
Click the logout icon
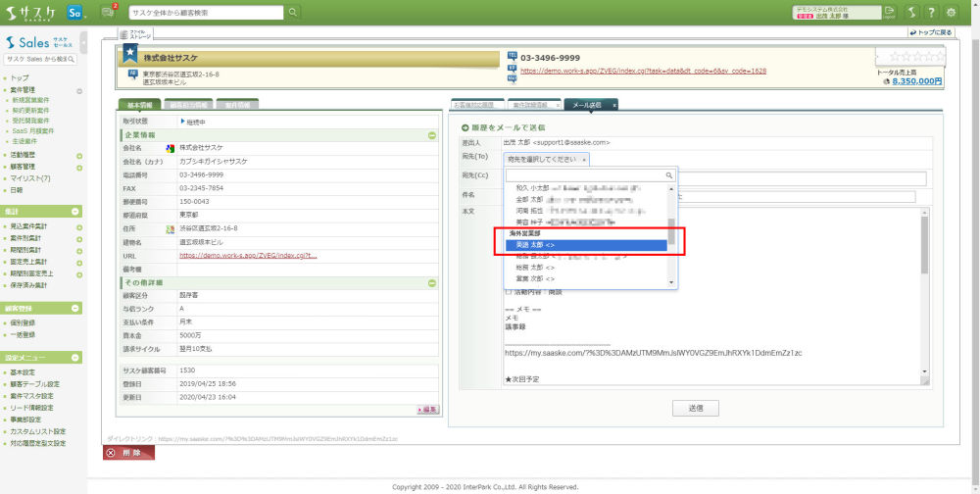(890, 12)
